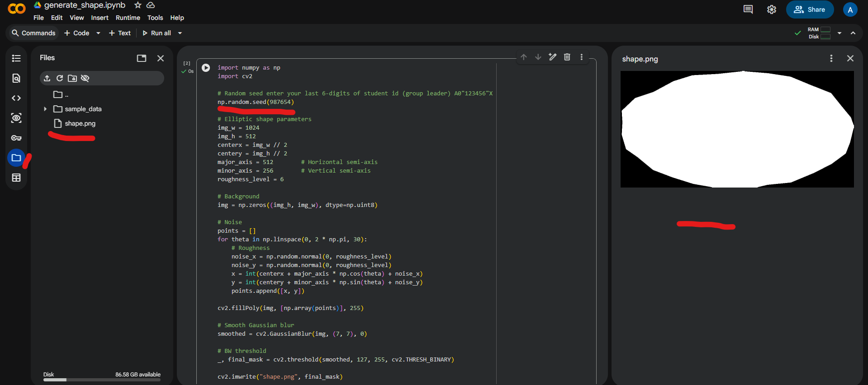Open the secrets key sidebar icon
This screenshot has width=868, height=385.
tap(16, 138)
